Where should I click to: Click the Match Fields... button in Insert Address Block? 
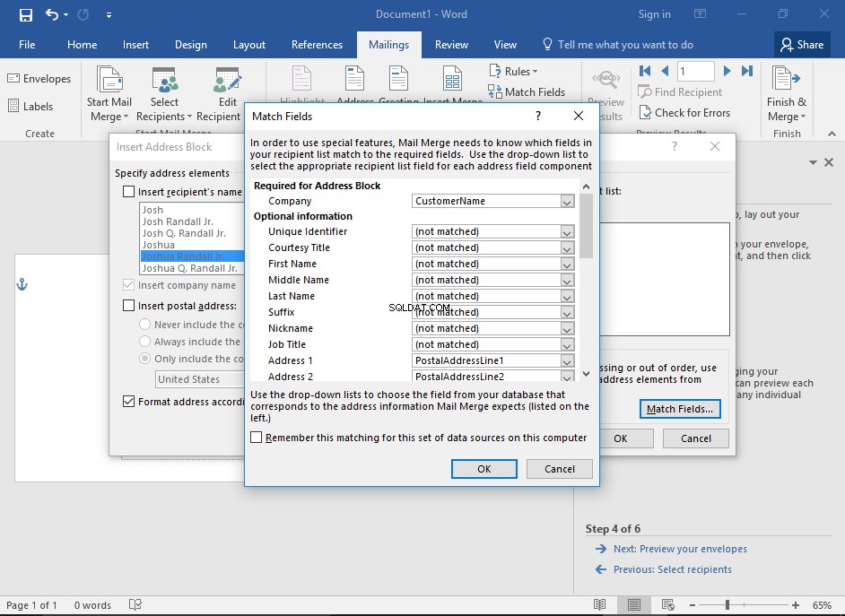click(680, 409)
